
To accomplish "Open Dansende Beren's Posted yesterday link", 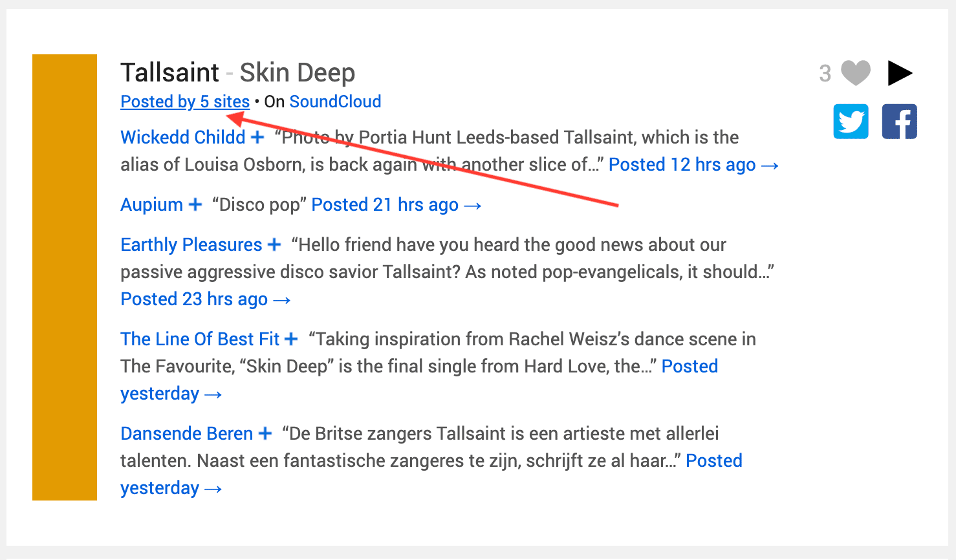I will point(714,460).
